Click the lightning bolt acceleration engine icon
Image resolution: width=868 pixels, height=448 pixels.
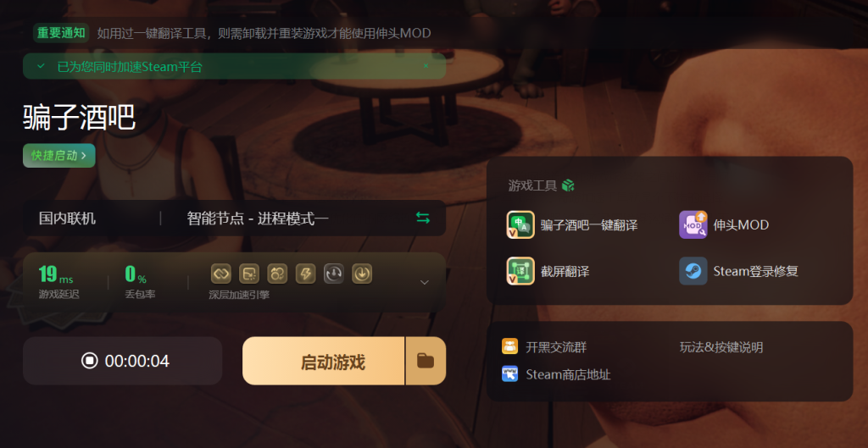tap(305, 274)
